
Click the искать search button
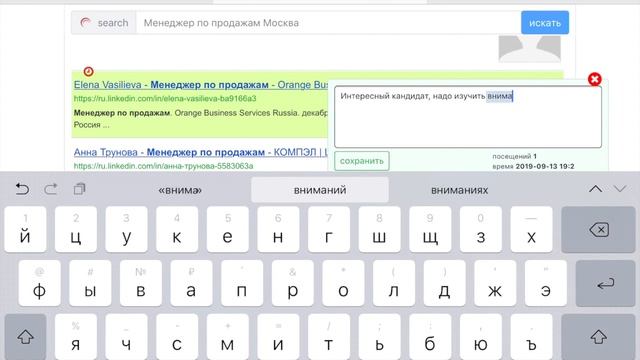point(545,23)
